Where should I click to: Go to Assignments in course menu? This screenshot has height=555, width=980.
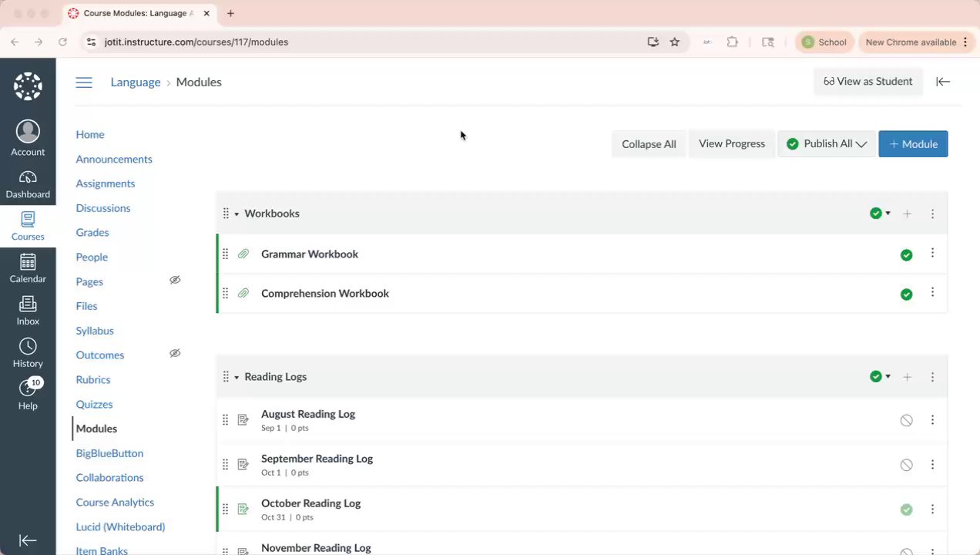click(106, 183)
